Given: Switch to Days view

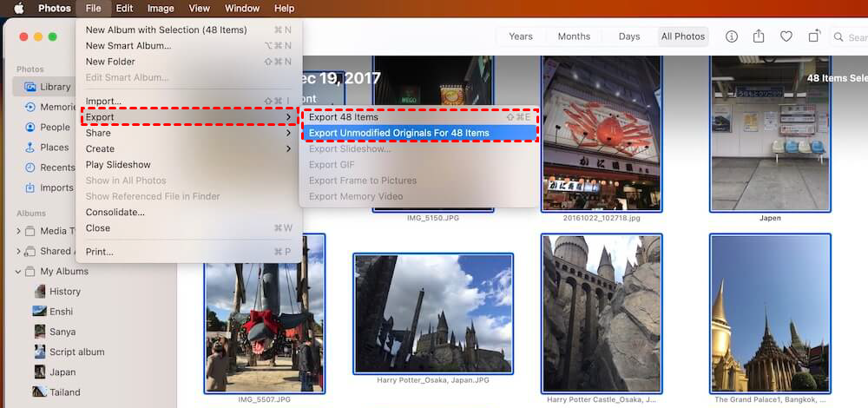Looking at the screenshot, I should pos(628,36).
